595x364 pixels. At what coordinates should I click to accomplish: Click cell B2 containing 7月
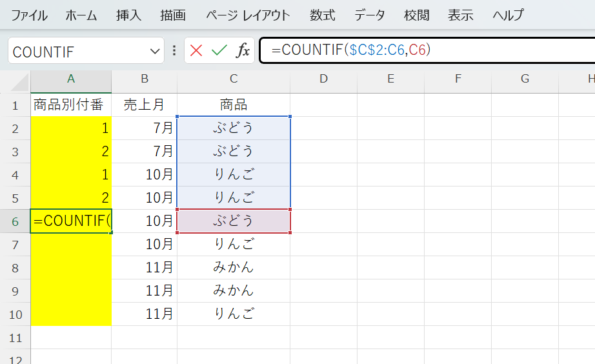coord(144,128)
